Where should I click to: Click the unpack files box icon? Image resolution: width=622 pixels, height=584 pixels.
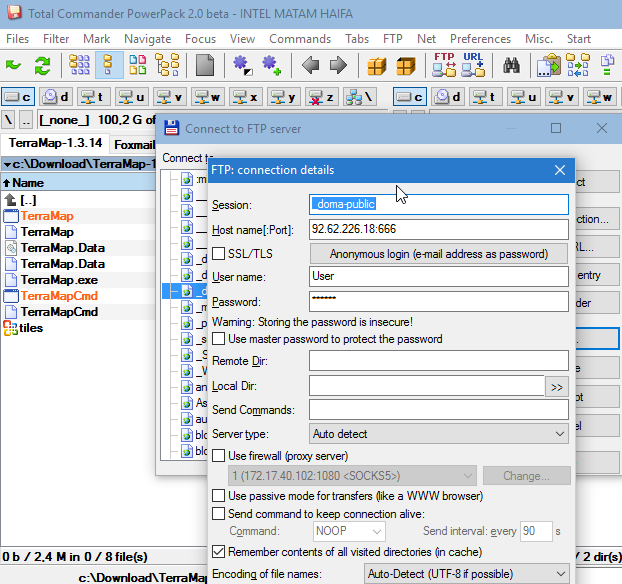[x=405, y=66]
